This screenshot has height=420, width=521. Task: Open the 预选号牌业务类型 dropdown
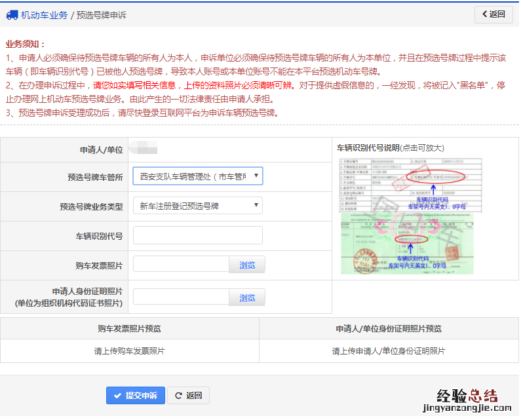pos(197,206)
